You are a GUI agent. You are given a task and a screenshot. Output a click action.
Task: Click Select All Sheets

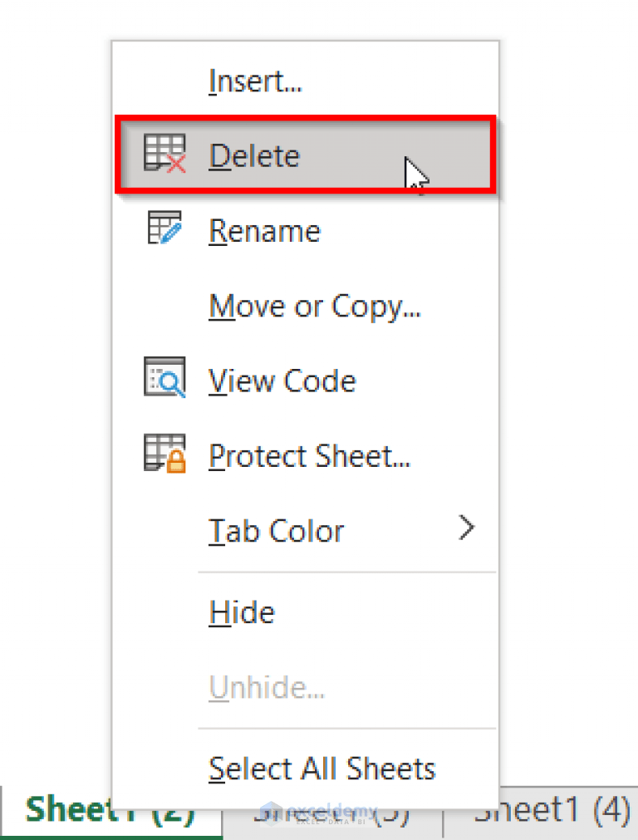(321, 768)
